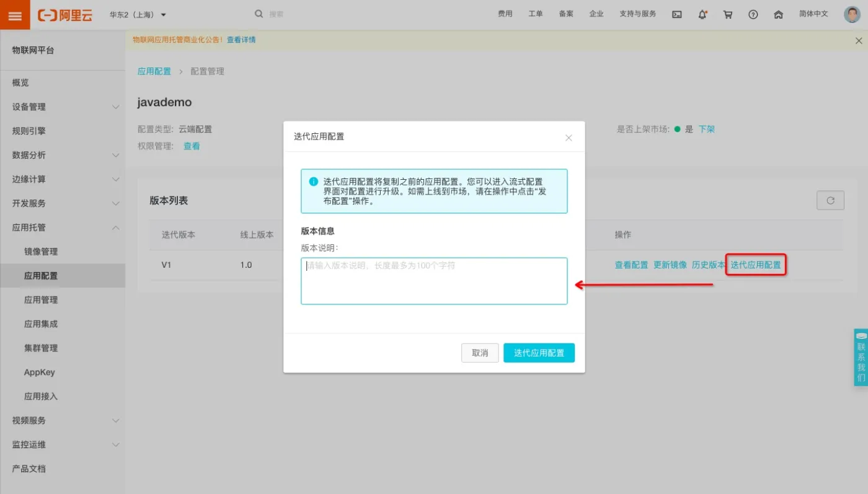Click the blue info icon in dialog
868x494 pixels.
click(314, 182)
